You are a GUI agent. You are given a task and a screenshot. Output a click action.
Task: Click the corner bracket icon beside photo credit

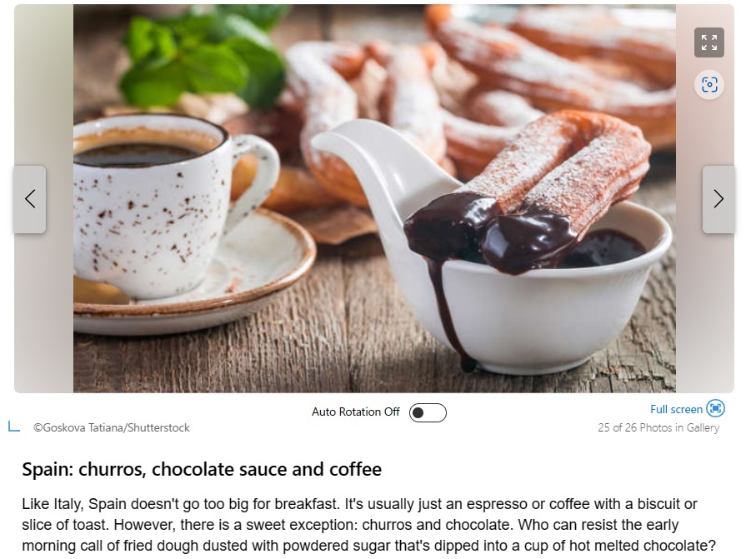click(14, 427)
